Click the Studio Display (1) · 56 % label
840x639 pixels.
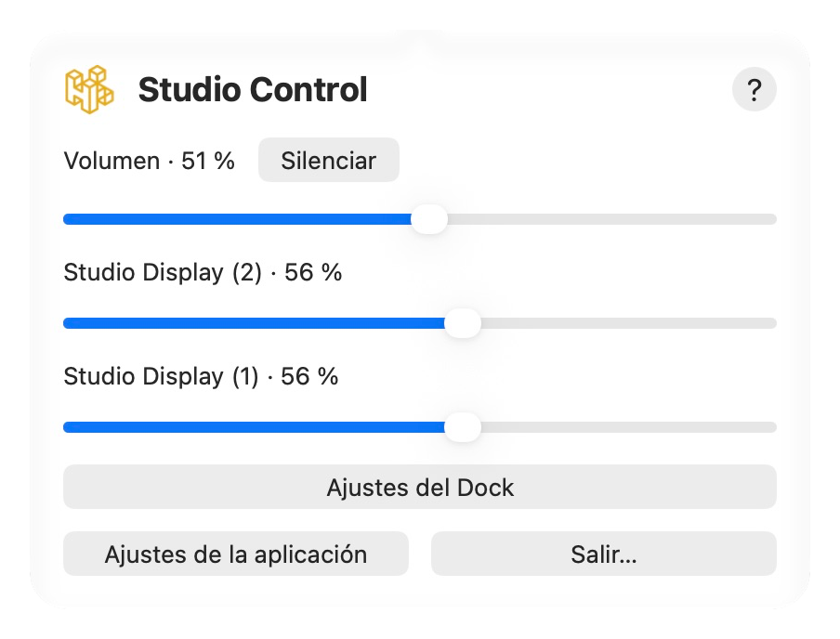201,376
